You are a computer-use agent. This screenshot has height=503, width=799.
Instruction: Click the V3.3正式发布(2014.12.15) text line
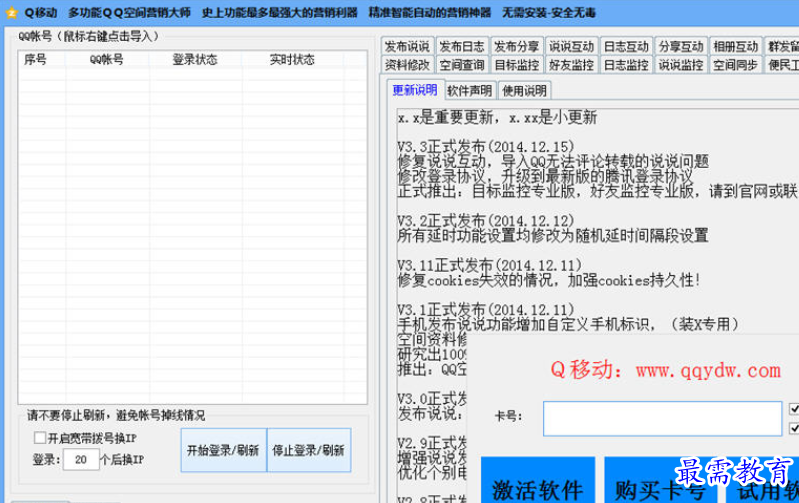(x=486, y=147)
